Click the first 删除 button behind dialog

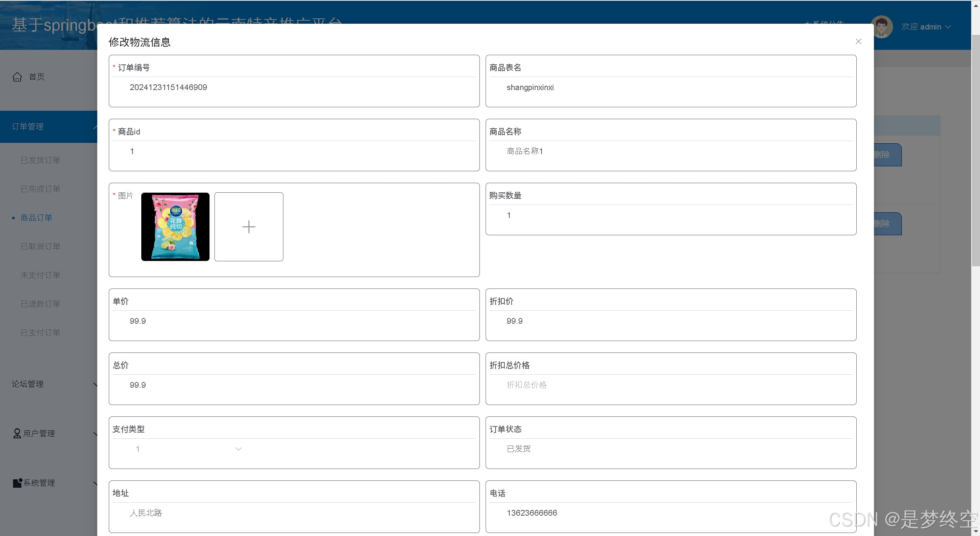coord(887,155)
